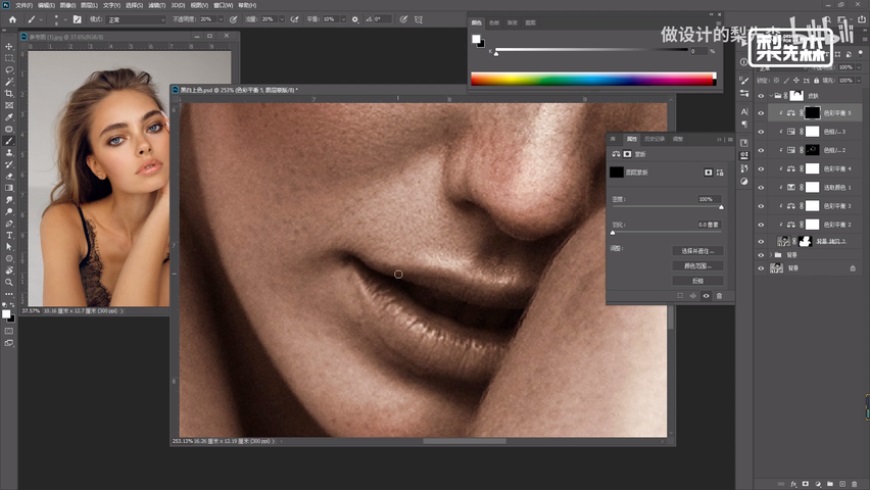Select the 色彩平衡 5 layer mask thumbnail
This screenshot has height=490, width=870.
pos(812,113)
